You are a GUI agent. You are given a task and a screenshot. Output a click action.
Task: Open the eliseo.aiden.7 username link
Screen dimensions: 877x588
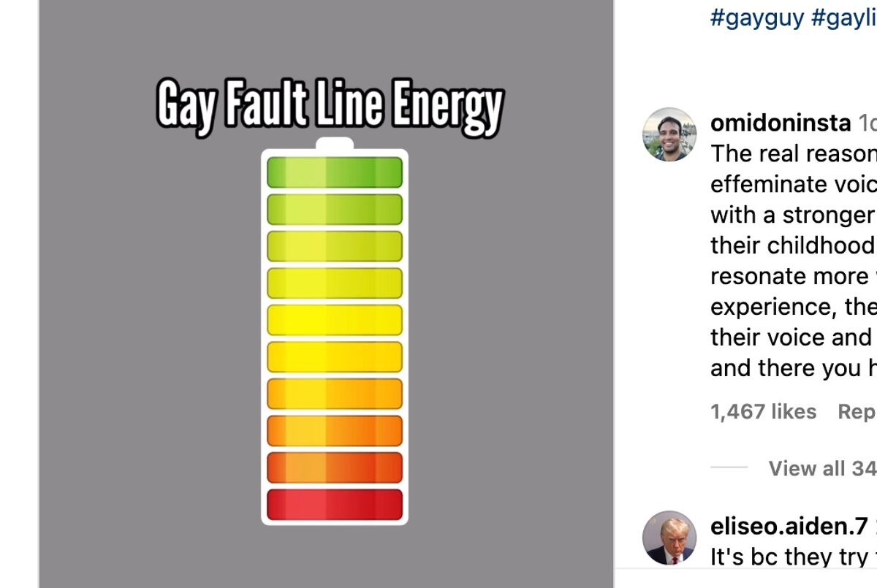[x=789, y=526]
